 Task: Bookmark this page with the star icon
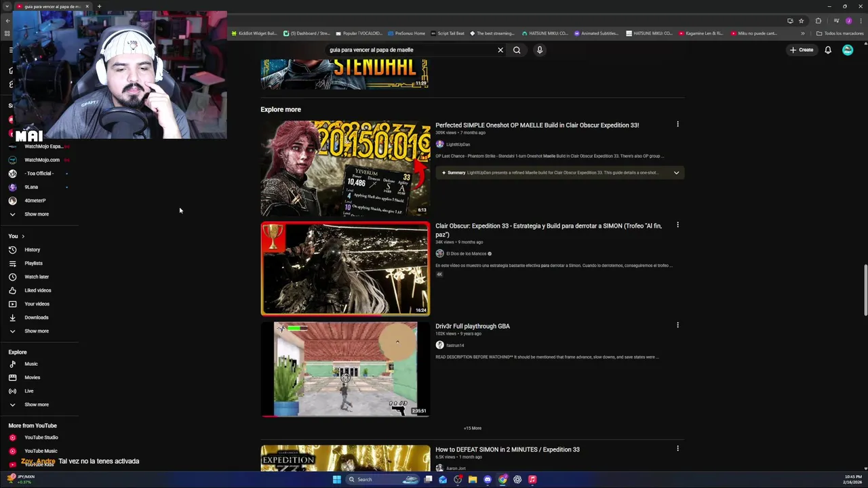tap(801, 20)
